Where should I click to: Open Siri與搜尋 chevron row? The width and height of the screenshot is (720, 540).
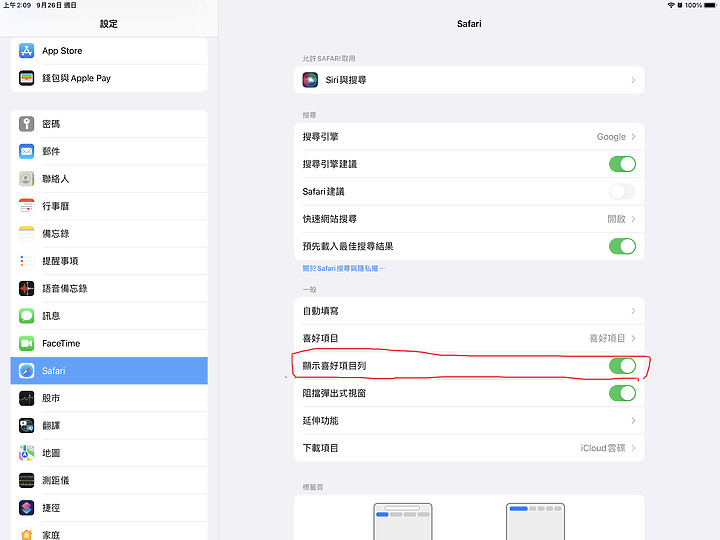(x=469, y=80)
